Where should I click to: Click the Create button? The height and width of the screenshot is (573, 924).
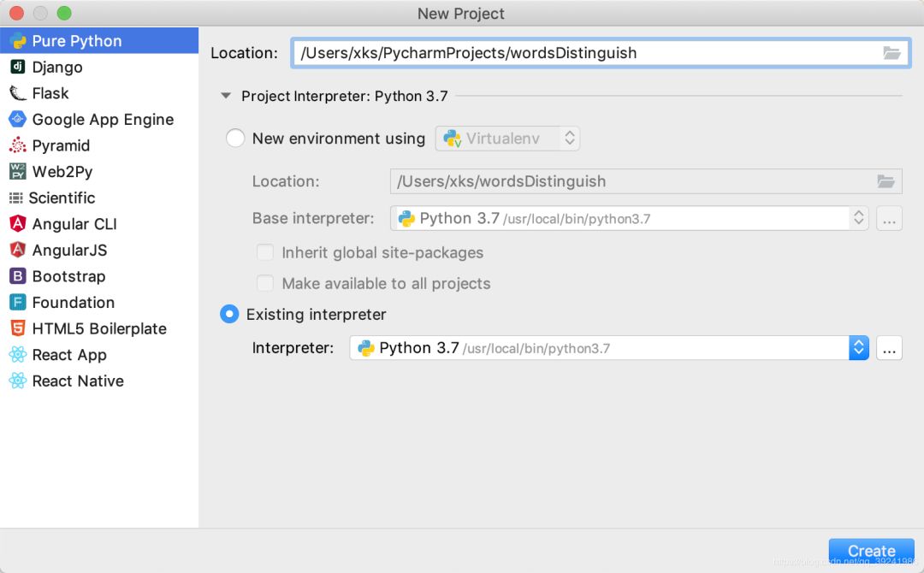pyautogui.click(x=871, y=552)
